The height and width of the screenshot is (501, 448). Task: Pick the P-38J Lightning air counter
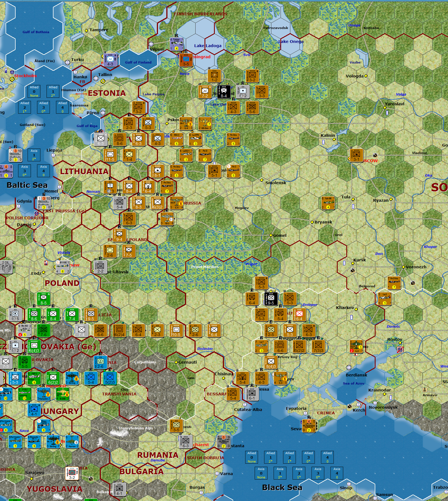25,394
